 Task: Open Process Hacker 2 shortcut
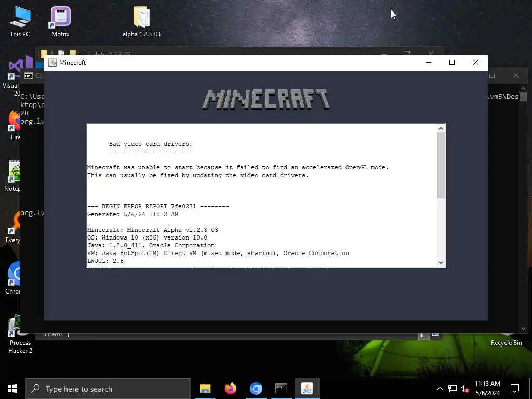[20, 335]
